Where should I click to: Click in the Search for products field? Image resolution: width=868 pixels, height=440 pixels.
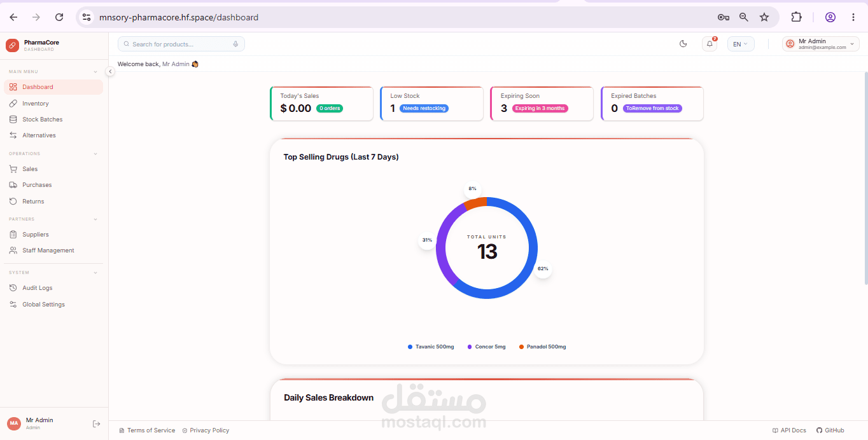(181, 44)
